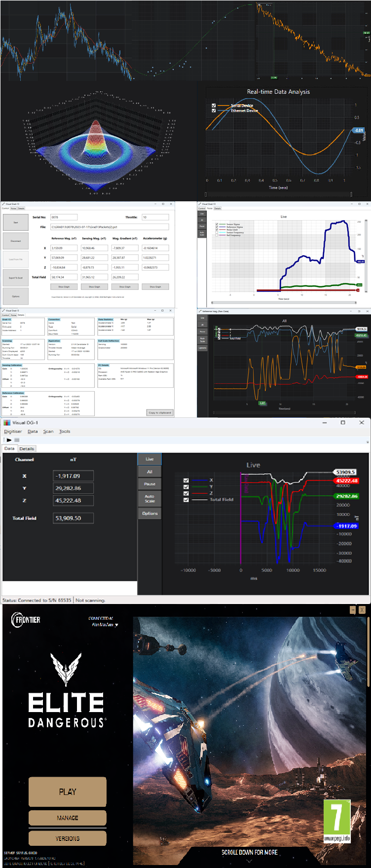Click 'Status: Connected to S/N 65535' text

pos(37,600)
